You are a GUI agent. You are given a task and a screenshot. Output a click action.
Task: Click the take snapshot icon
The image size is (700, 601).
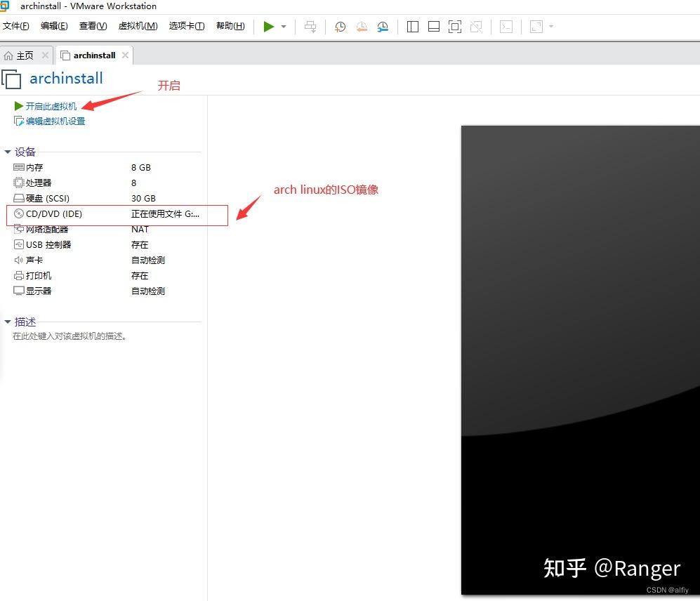[340, 26]
